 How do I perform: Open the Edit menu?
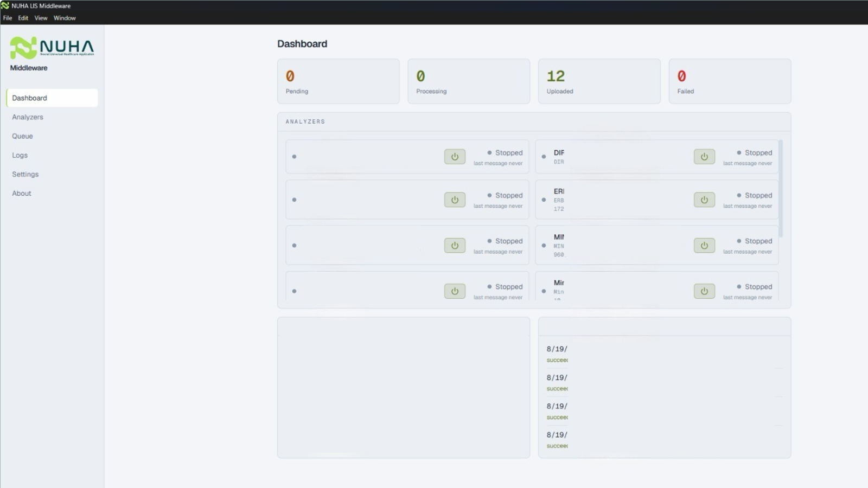(23, 18)
